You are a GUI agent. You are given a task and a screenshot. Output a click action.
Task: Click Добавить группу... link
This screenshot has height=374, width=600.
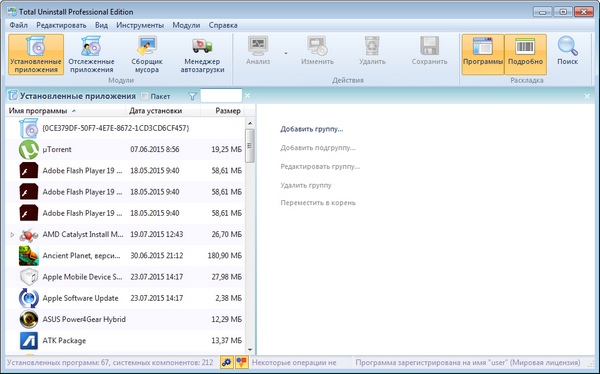click(311, 129)
